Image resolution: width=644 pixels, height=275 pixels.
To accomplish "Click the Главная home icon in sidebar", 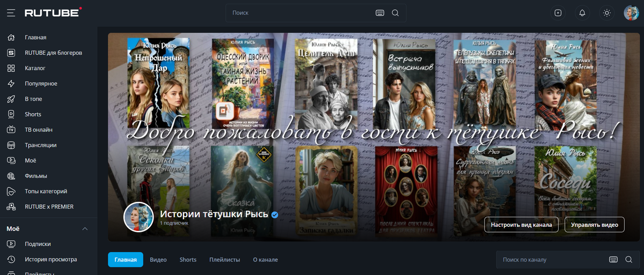I will (x=11, y=38).
